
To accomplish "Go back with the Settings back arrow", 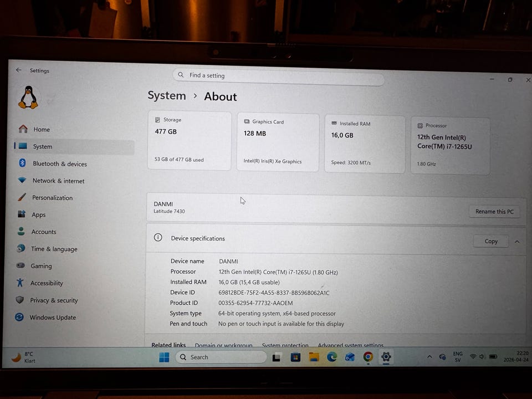I will (x=19, y=70).
